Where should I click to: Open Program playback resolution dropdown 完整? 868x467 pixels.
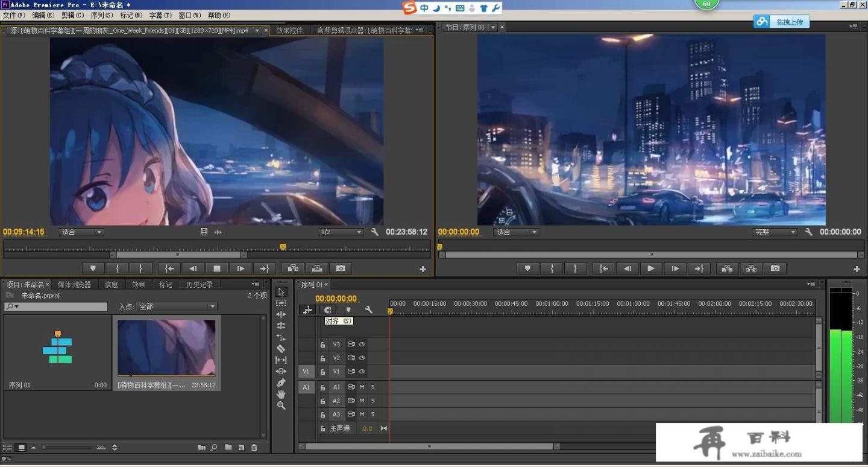[775, 232]
